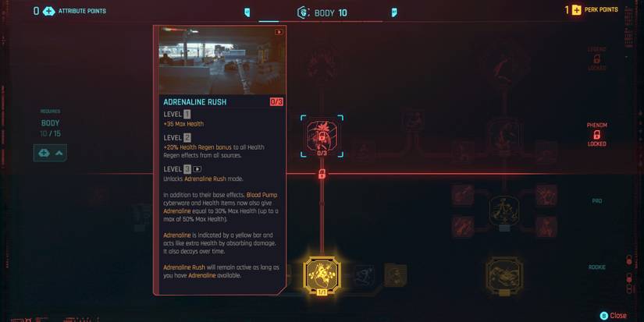Select the Rookie tier label
The image size is (644, 322).
click(596, 267)
